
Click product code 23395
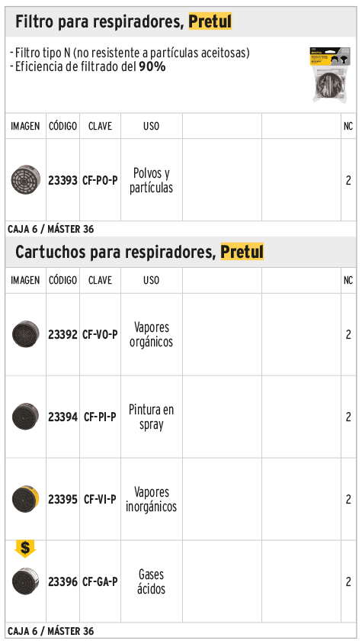[62, 500]
